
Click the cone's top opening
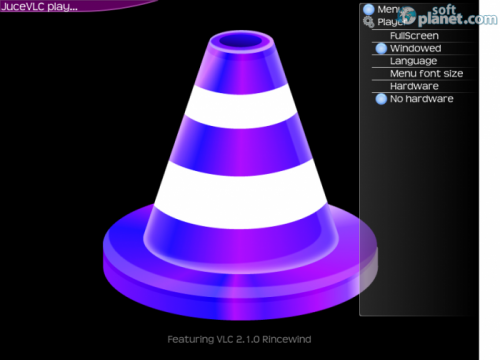240,42
